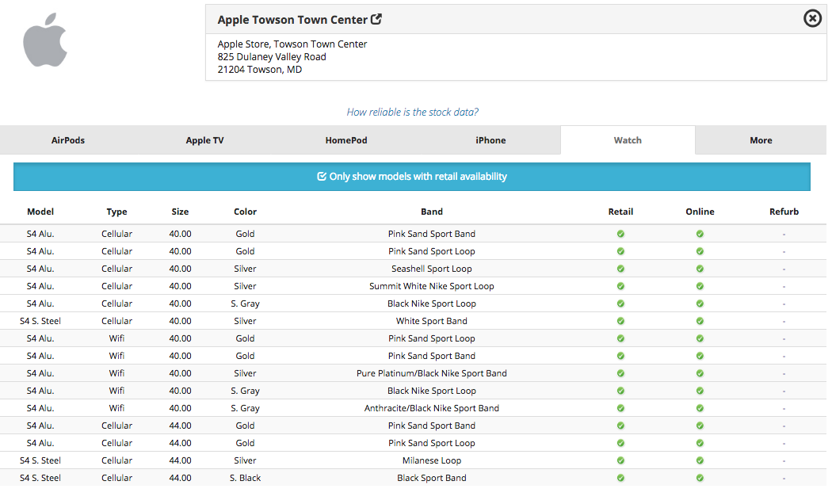Close the store info panel
The height and width of the screenshot is (504, 832).
[812, 18]
